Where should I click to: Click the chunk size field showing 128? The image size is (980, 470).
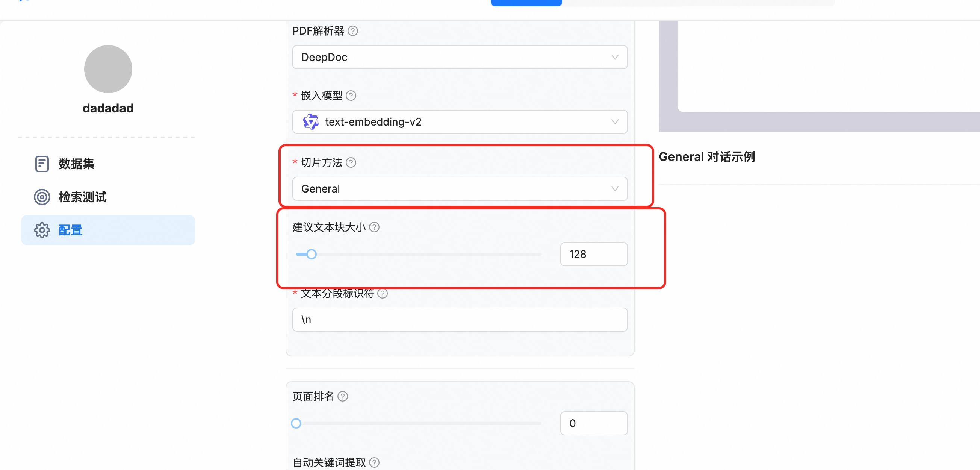point(593,254)
